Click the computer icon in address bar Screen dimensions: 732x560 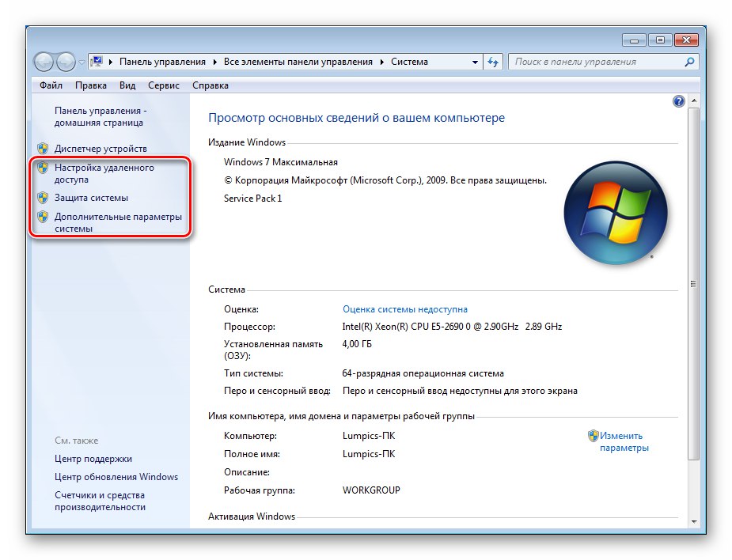[x=97, y=62]
